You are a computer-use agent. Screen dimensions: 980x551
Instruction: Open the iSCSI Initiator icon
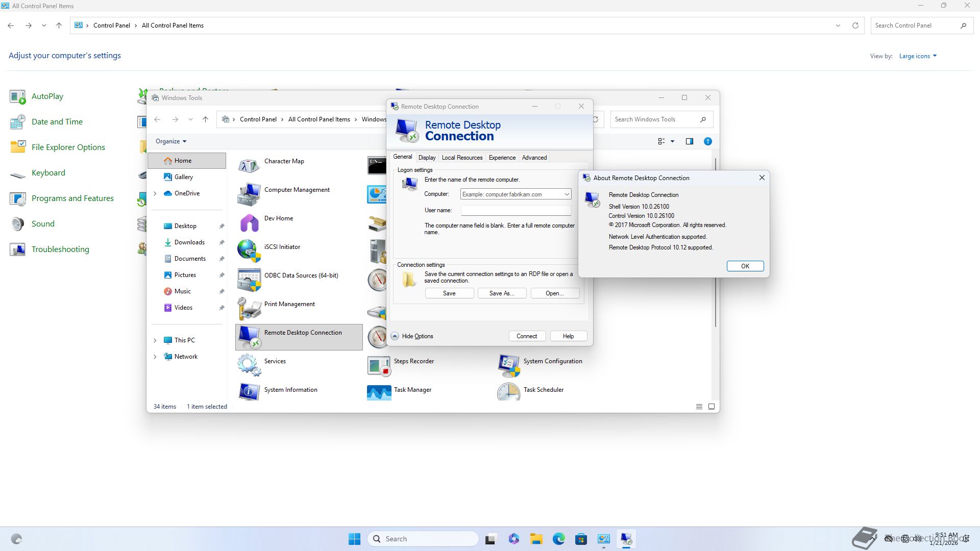click(x=249, y=251)
